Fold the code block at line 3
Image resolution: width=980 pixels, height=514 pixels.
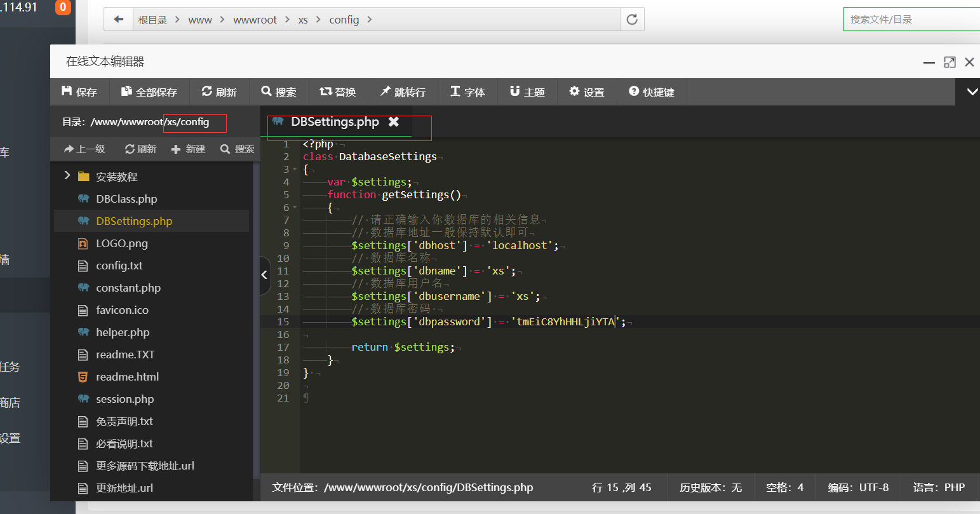tap(295, 170)
